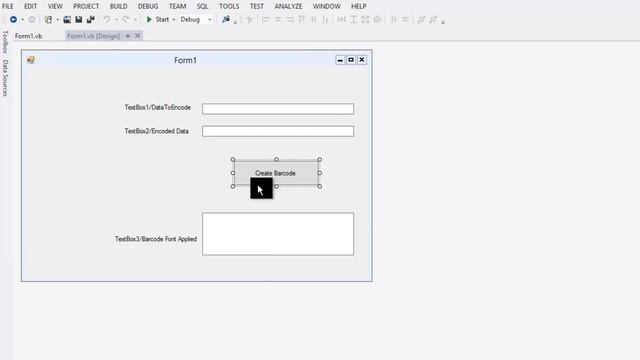Click the Bring to Front icon
This screenshot has height=360, width=640.
[x=421, y=19]
